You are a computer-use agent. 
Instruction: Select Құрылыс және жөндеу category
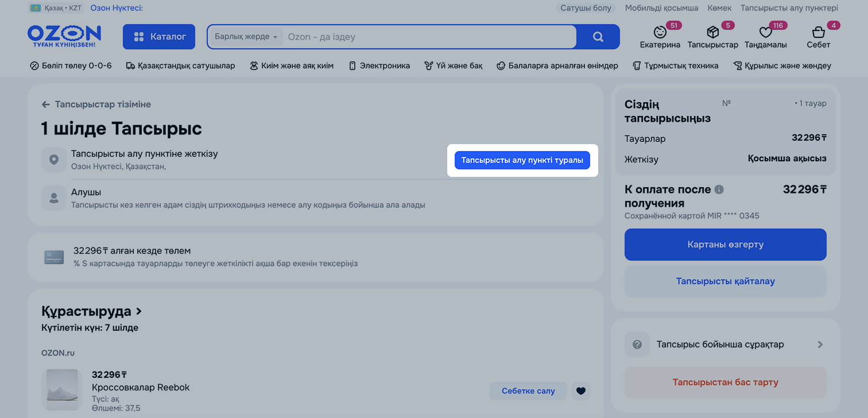pyautogui.click(x=782, y=65)
